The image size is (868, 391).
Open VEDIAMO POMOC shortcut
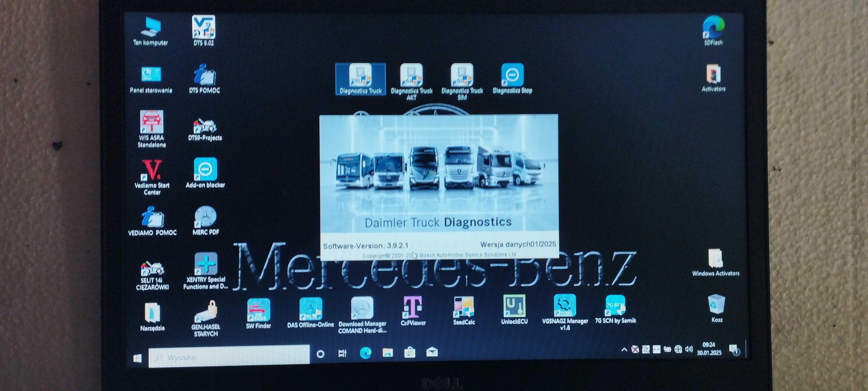point(152,221)
